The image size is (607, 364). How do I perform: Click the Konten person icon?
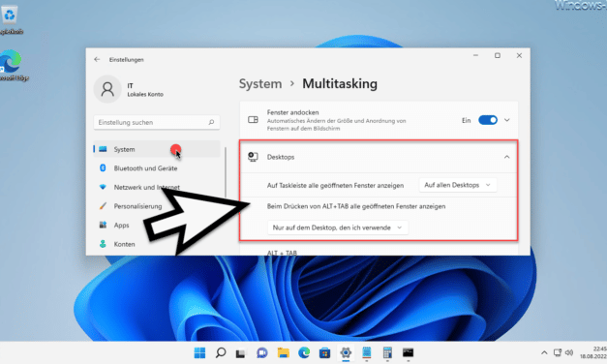pyautogui.click(x=103, y=244)
